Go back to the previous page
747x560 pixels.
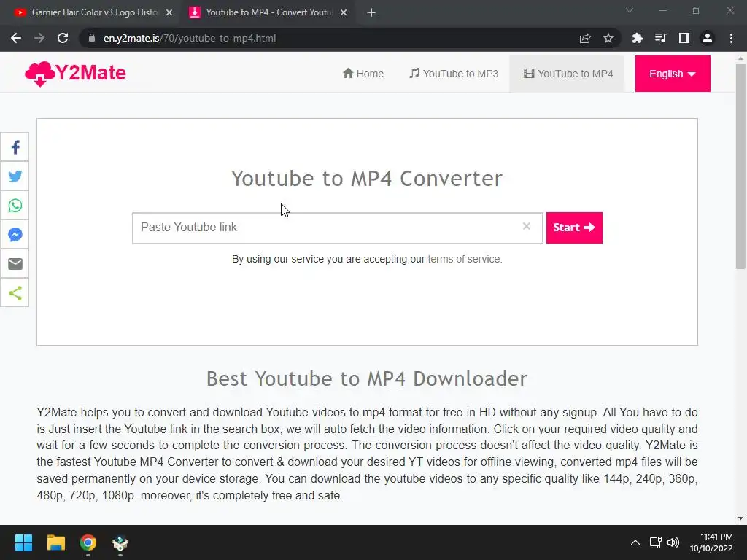click(16, 38)
